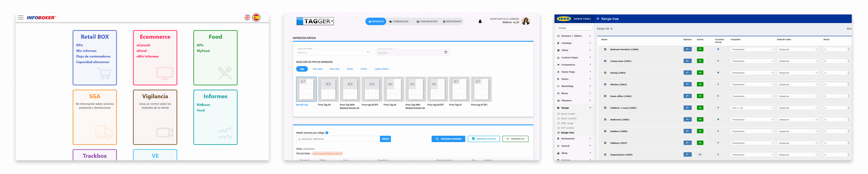Image resolution: width=868 pixels, height=174 pixels.
Task: Select Offer range radio in Range submenu
Action: click(558, 123)
